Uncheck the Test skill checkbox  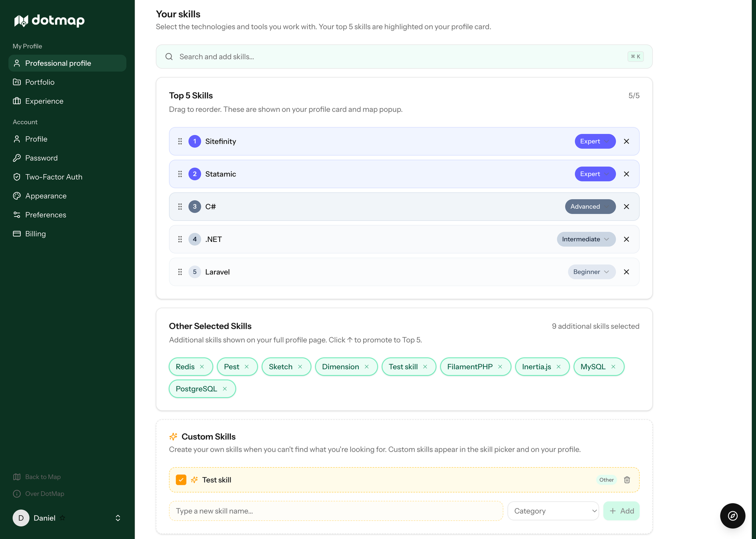point(181,480)
